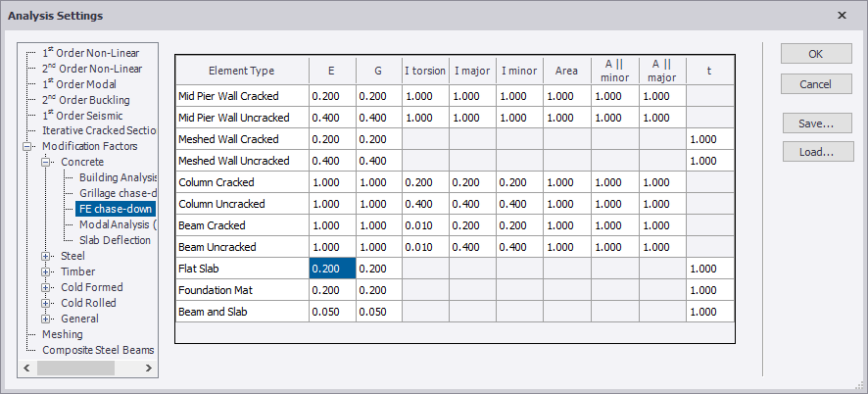
Task: Collapse the Modification Factors tree node
Action: click(x=30, y=146)
